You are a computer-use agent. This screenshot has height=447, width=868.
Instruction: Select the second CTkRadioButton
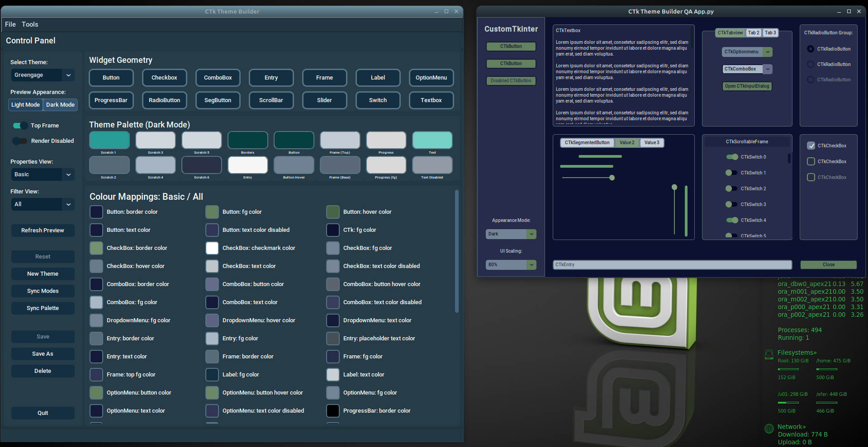tap(810, 64)
